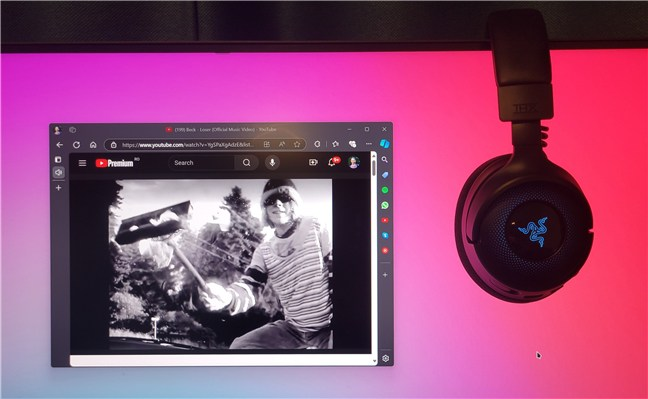The height and width of the screenshot is (399, 648).
Task: Click the YouTube Premium logo
Action: tap(114, 163)
